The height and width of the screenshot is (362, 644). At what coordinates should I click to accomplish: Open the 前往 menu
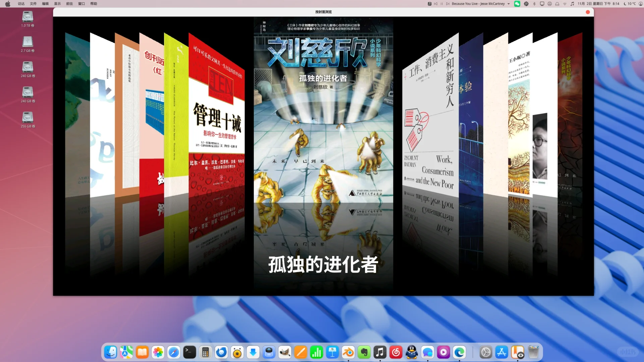click(x=69, y=4)
